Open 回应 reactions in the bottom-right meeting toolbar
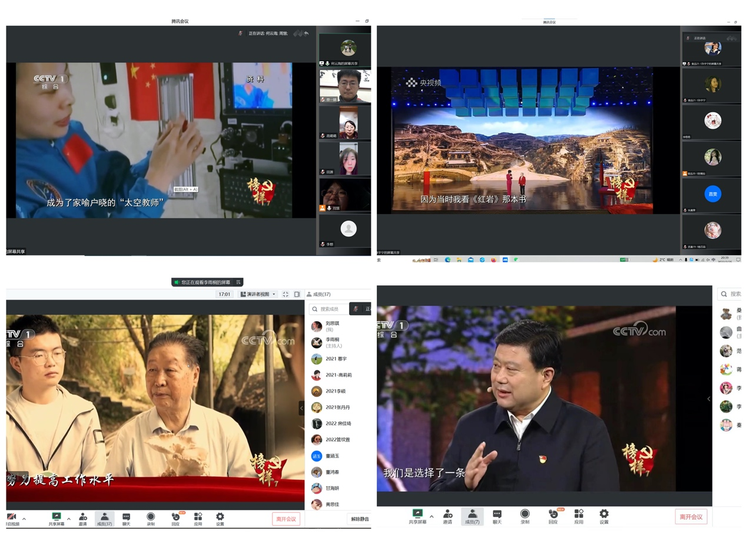747x560 pixels. [x=553, y=516]
